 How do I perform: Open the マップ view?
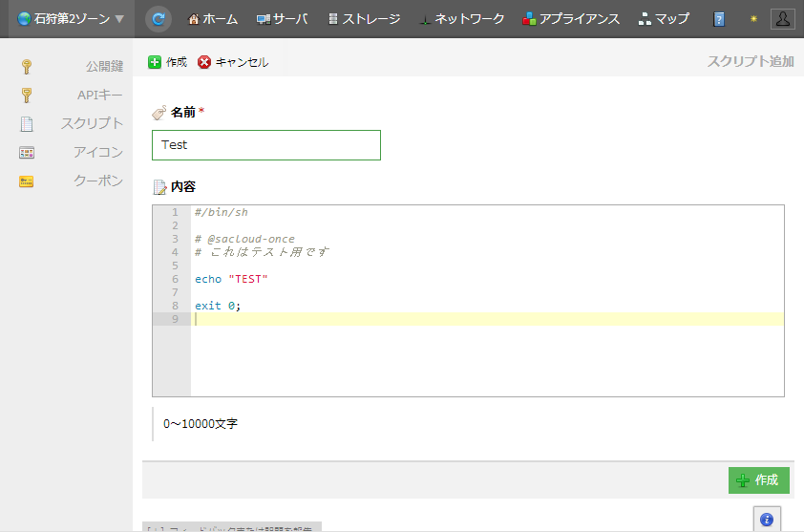(664, 19)
